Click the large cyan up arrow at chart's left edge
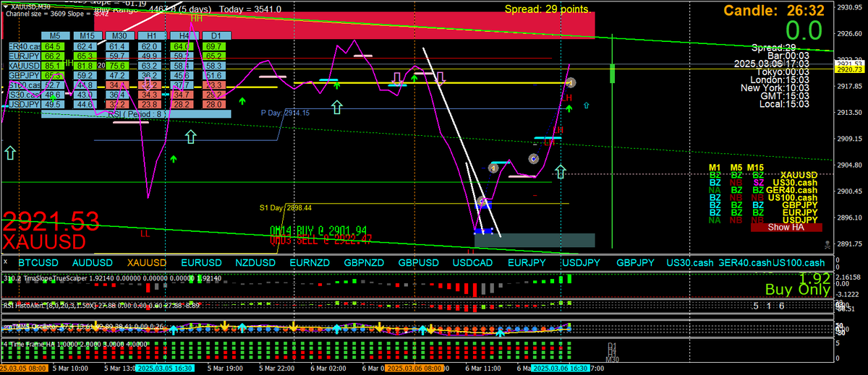 click(x=10, y=152)
